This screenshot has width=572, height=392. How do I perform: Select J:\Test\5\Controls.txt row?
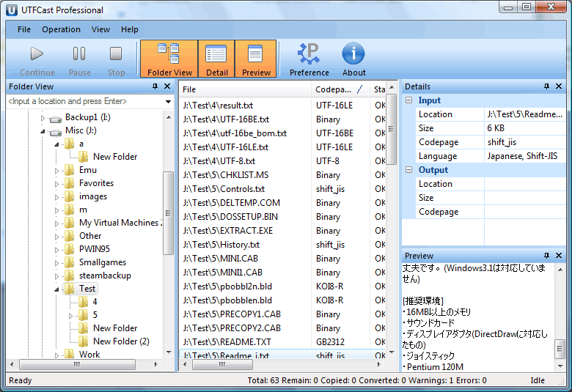click(x=283, y=189)
